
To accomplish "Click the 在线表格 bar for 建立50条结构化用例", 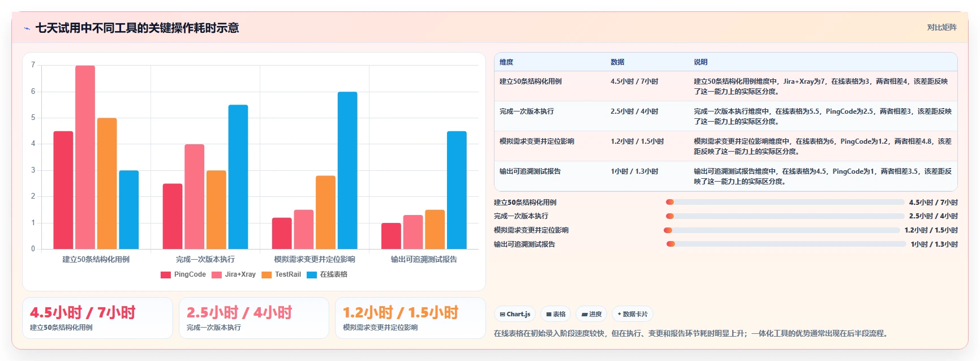I will 128,210.
